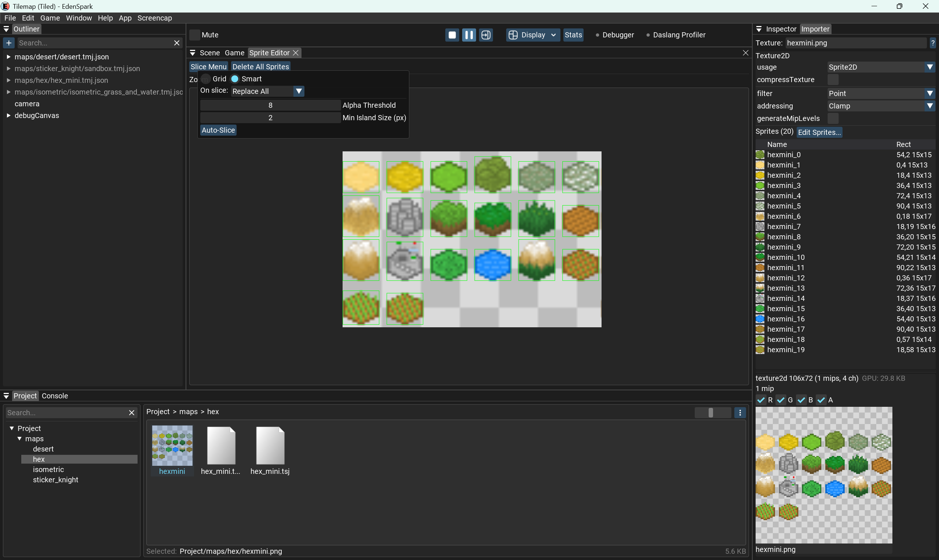Toggle the generateMipLevels checkbox
939x560 pixels.
pyautogui.click(x=833, y=118)
